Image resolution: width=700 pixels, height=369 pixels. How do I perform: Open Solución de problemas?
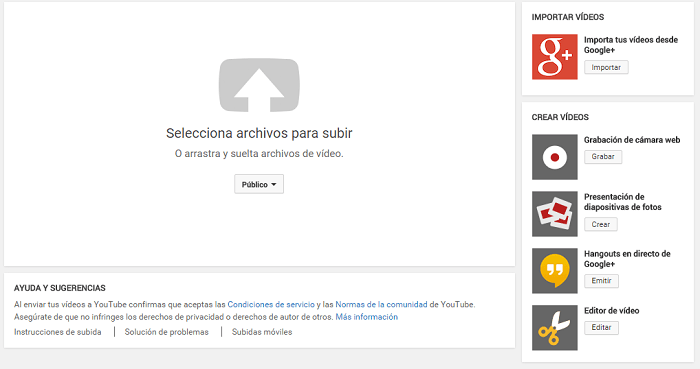tap(167, 332)
